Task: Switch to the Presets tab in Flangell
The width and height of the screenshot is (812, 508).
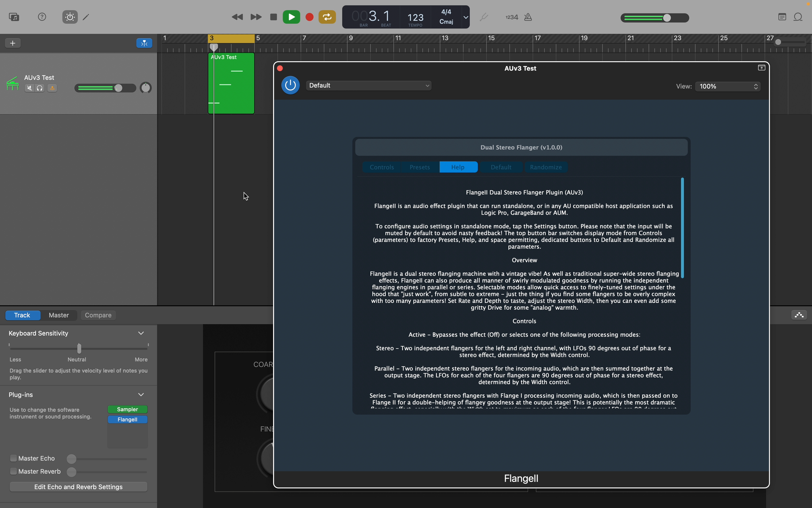Action: click(x=420, y=167)
